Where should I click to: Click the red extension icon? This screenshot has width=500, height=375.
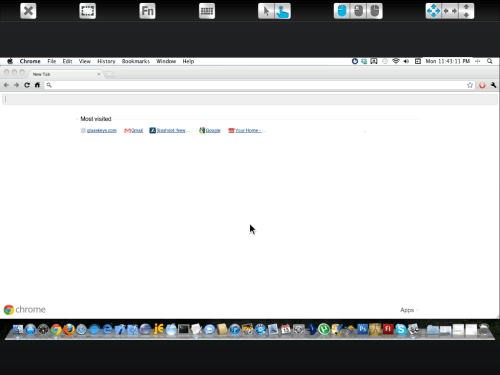(x=482, y=85)
